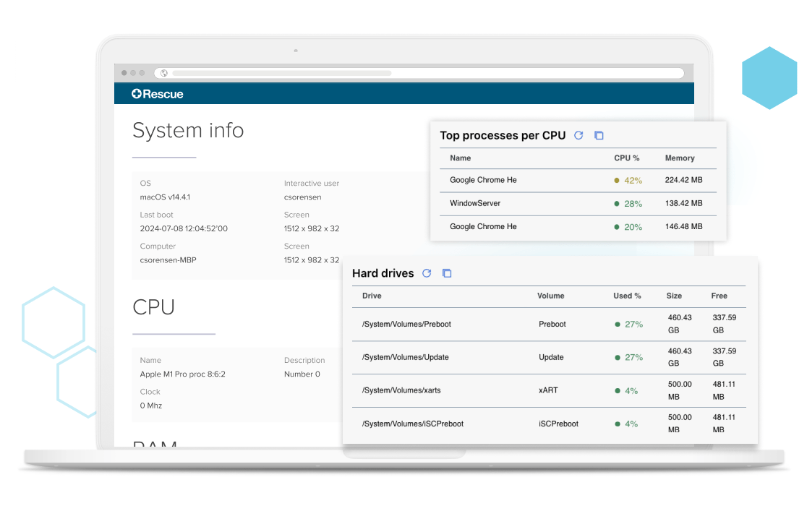Copy the Hard drives table data

tap(447, 273)
